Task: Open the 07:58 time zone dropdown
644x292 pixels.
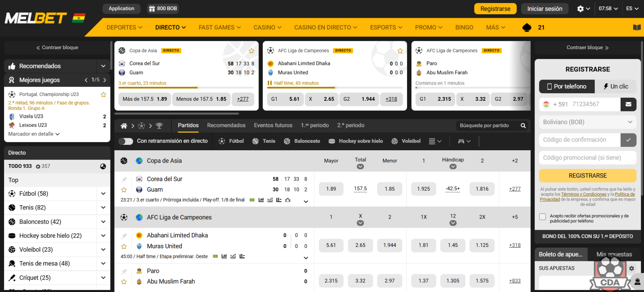Action: [608, 9]
